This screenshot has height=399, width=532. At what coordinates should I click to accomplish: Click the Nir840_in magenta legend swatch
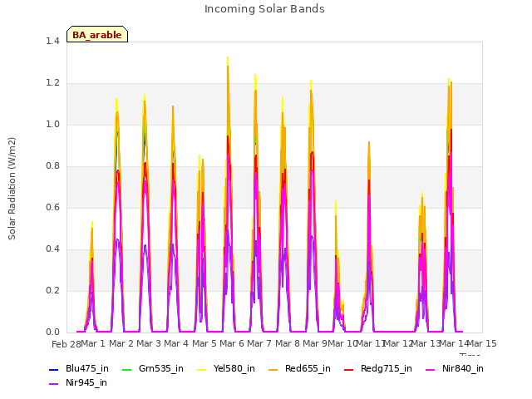click(x=431, y=369)
